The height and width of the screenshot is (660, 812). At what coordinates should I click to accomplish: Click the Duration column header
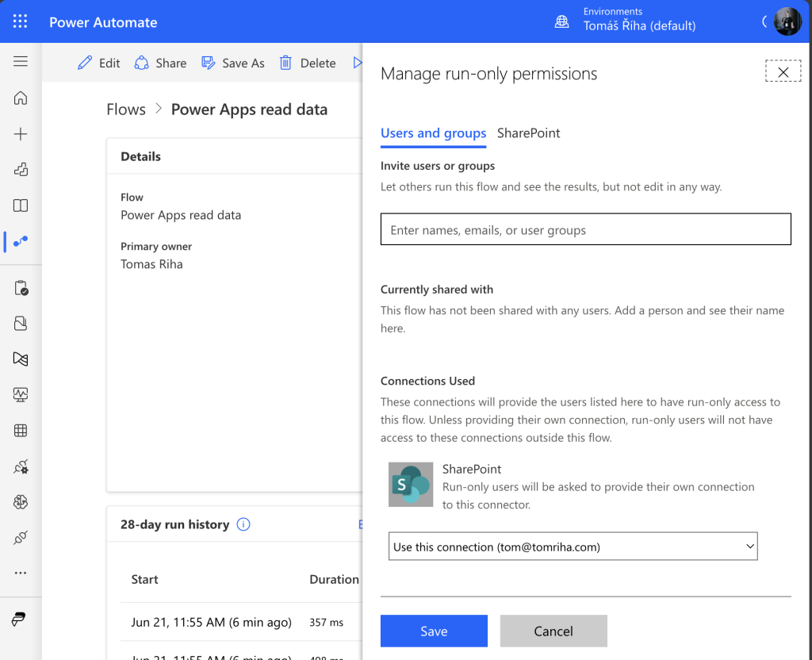tap(334, 580)
